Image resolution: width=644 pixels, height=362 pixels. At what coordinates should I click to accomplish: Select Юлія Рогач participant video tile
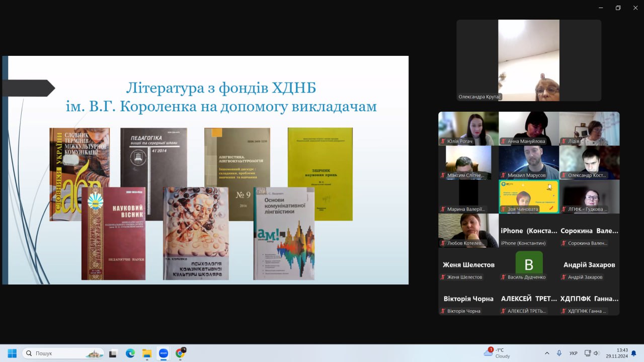(x=468, y=128)
